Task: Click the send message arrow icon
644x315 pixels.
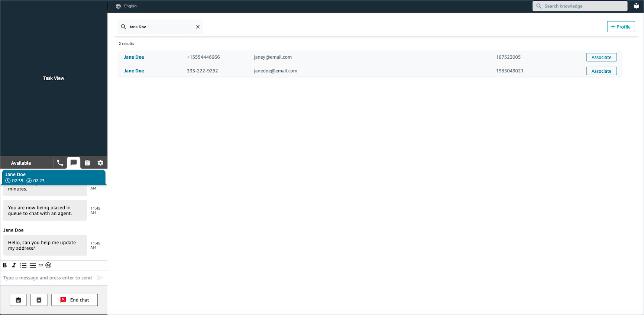Action: (x=100, y=278)
